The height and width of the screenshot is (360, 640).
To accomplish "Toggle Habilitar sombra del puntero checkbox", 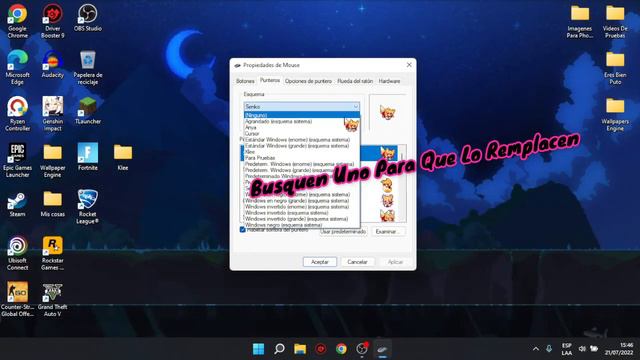I will (x=242, y=230).
